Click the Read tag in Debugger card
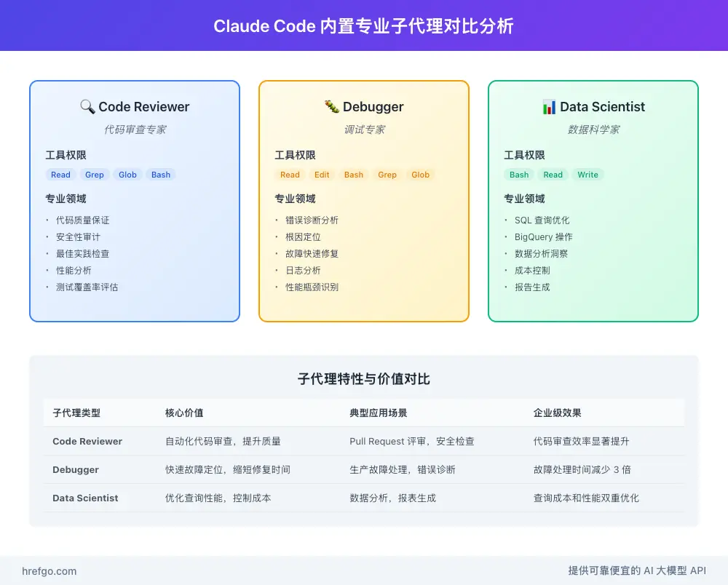728x585 pixels. [x=290, y=175]
